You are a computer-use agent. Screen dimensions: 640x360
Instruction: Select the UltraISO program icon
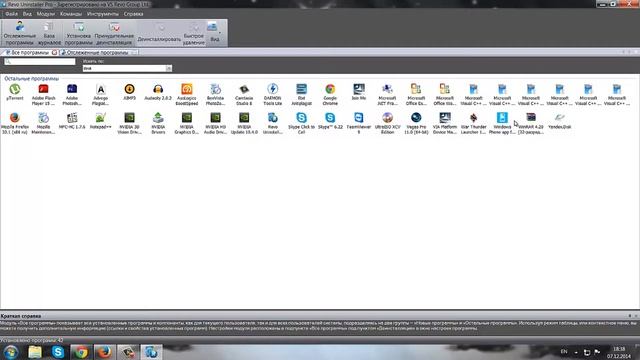coord(387,118)
